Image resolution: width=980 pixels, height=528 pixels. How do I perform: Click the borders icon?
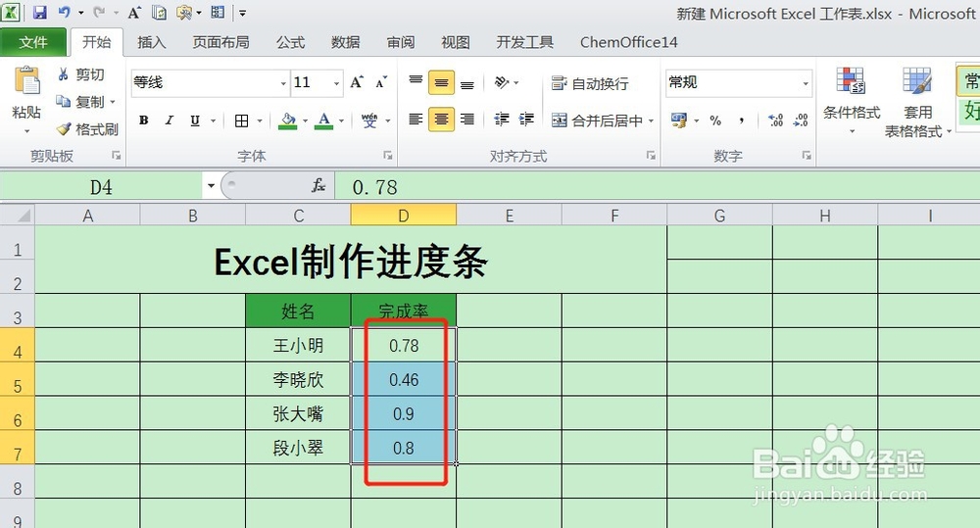(x=242, y=120)
